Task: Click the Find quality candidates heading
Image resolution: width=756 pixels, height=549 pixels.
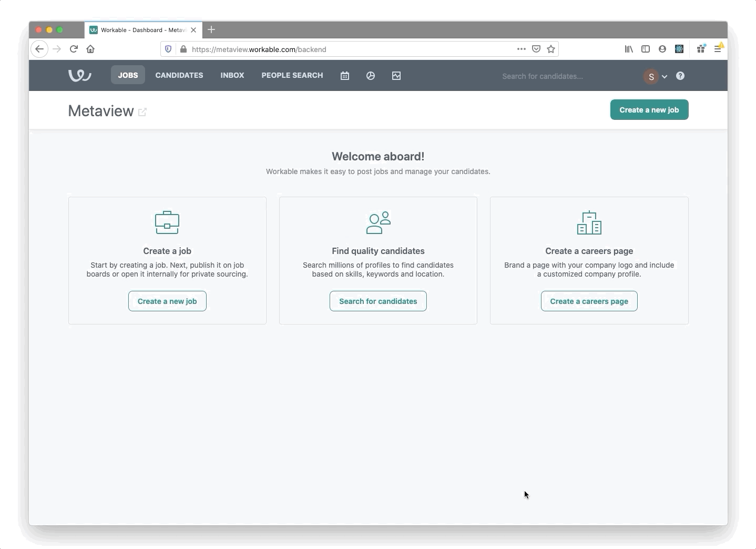Action: 378,251
